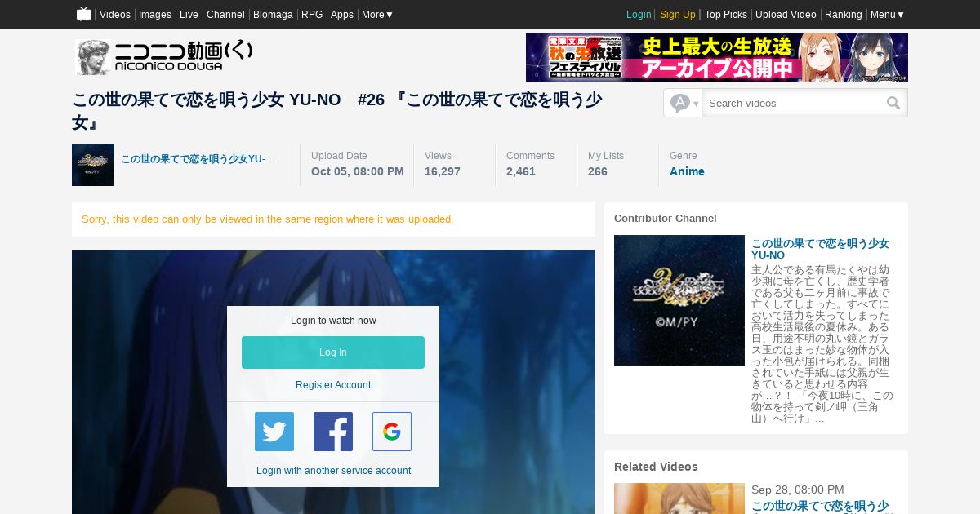Log in with Twitter icon
Viewport: 980px width, 514px height.
coord(274,432)
